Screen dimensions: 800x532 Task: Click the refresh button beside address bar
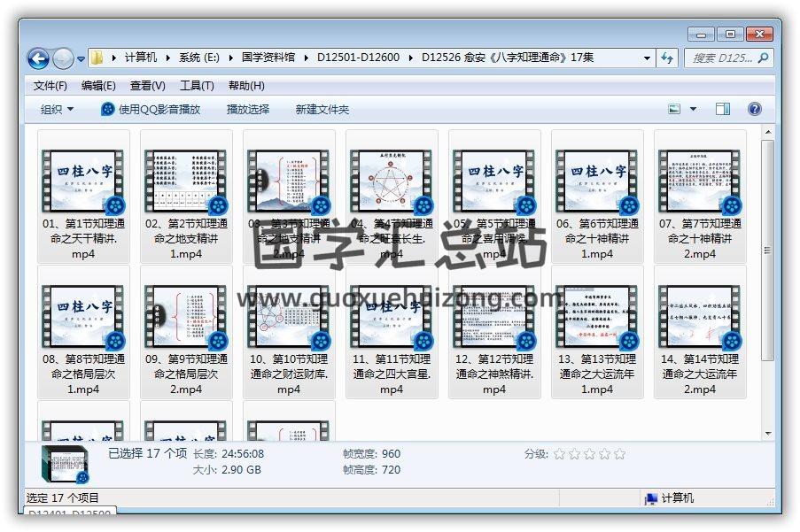(x=668, y=58)
